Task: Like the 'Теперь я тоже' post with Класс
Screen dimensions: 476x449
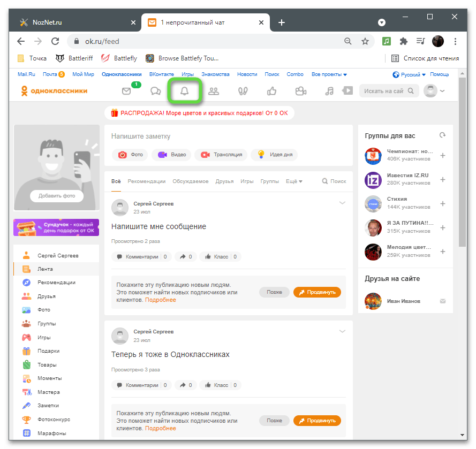Action: pyautogui.click(x=221, y=385)
